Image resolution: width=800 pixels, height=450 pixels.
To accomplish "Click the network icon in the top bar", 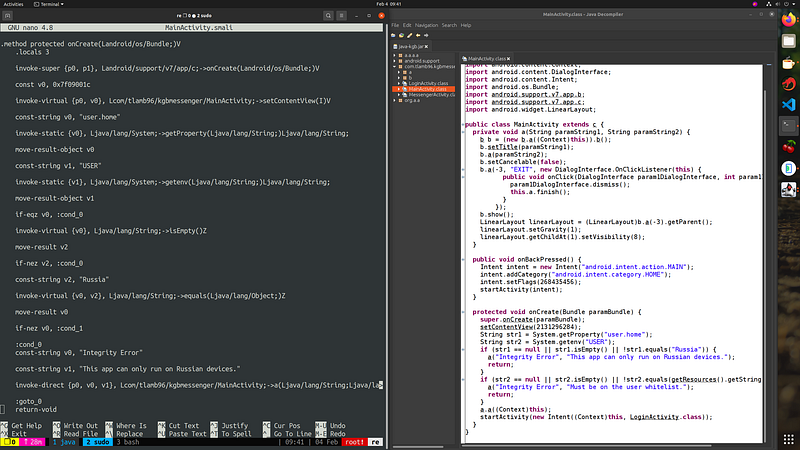I will (769, 4).
